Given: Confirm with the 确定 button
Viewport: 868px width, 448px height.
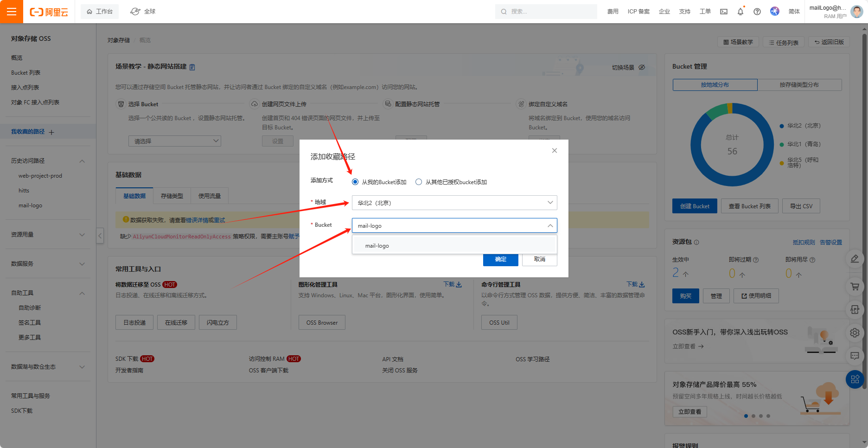Looking at the screenshot, I should click(x=500, y=259).
